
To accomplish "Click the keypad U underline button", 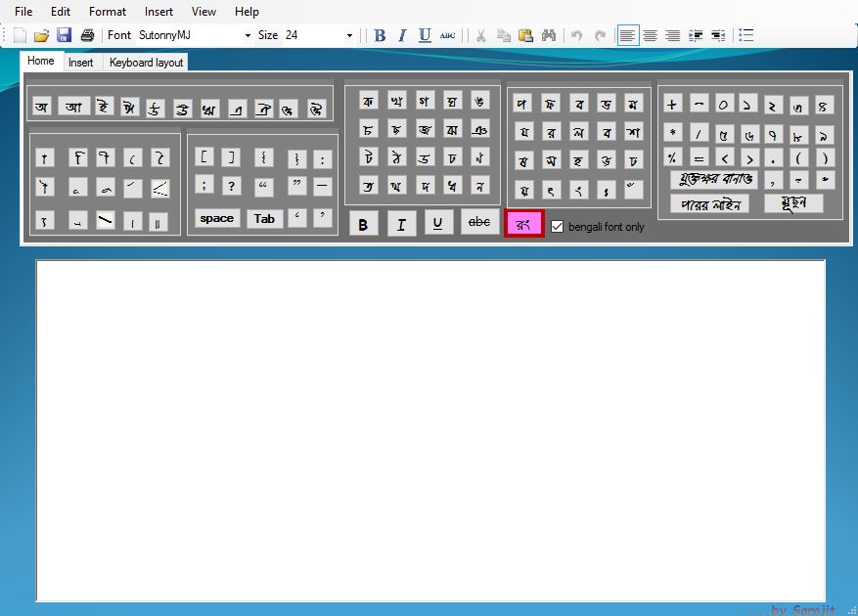I will click(x=437, y=223).
